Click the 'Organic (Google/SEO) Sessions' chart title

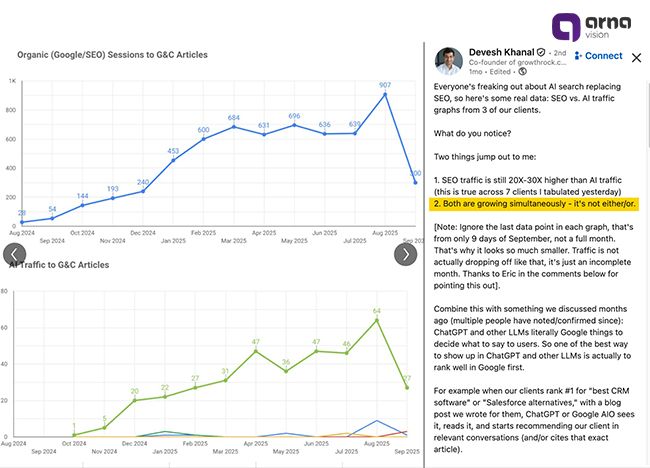(113, 56)
